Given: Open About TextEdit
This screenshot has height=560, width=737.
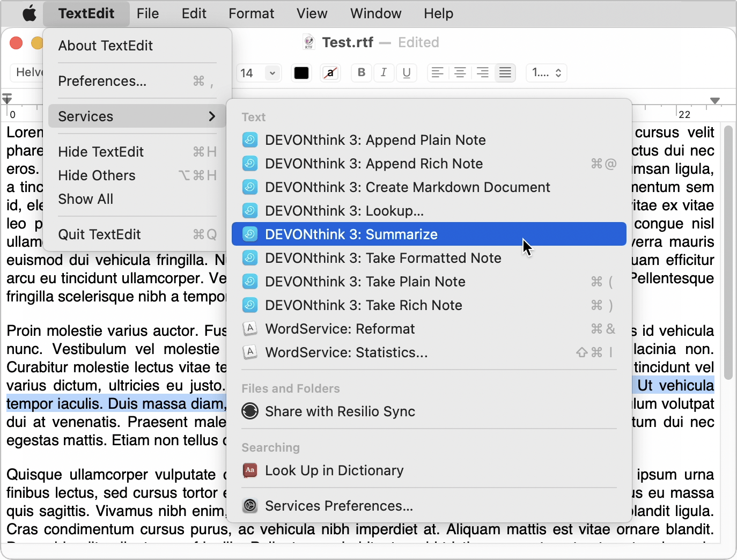Looking at the screenshot, I should click(x=137, y=46).
